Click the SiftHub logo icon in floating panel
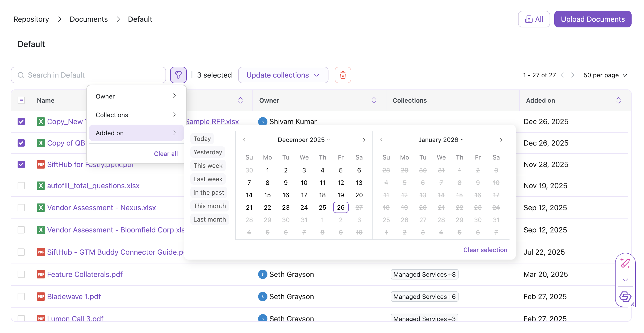644x333 pixels. click(625, 297)
